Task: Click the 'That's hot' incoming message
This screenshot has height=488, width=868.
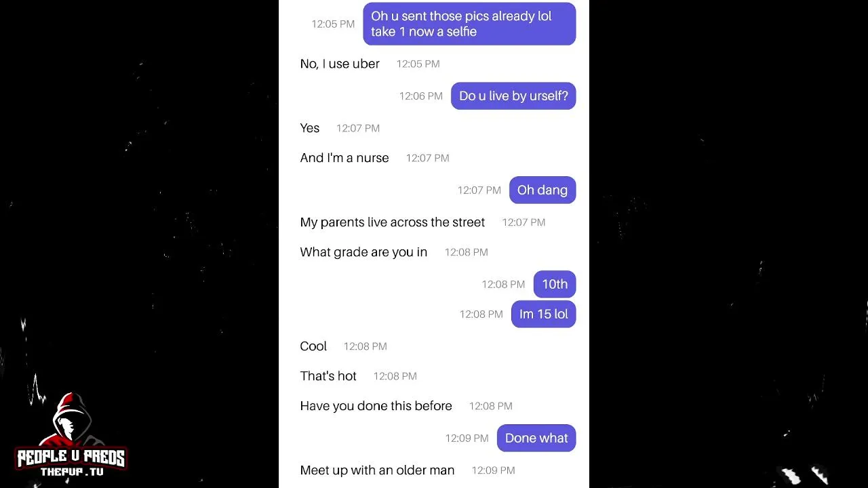Action: 328,376
